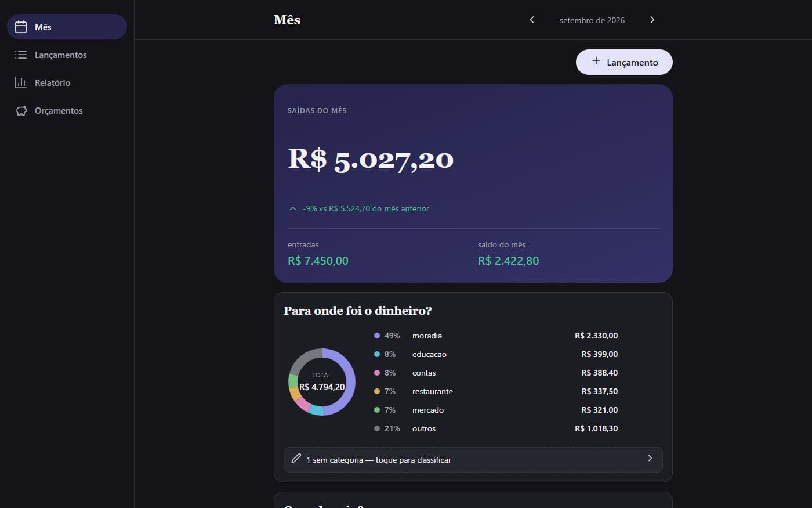The image size is (812, 508).
Task: Select the mercado category label
Action: [428, 410]
